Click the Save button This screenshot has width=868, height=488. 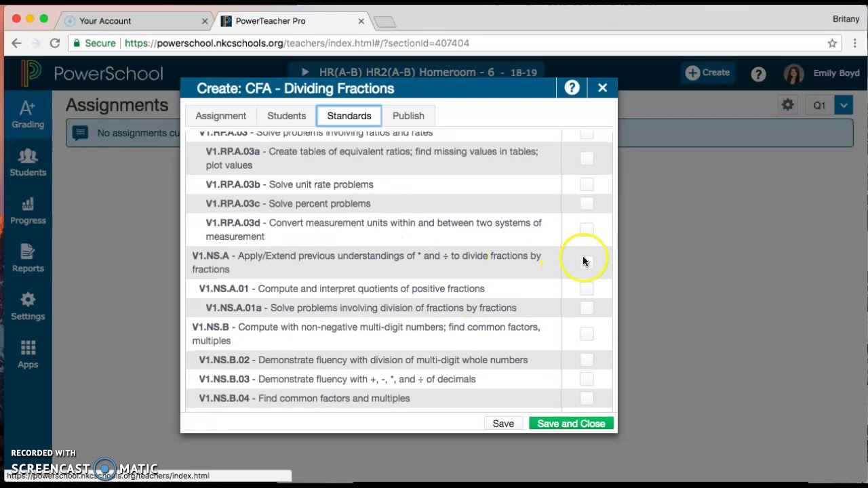tap(503, 424)
